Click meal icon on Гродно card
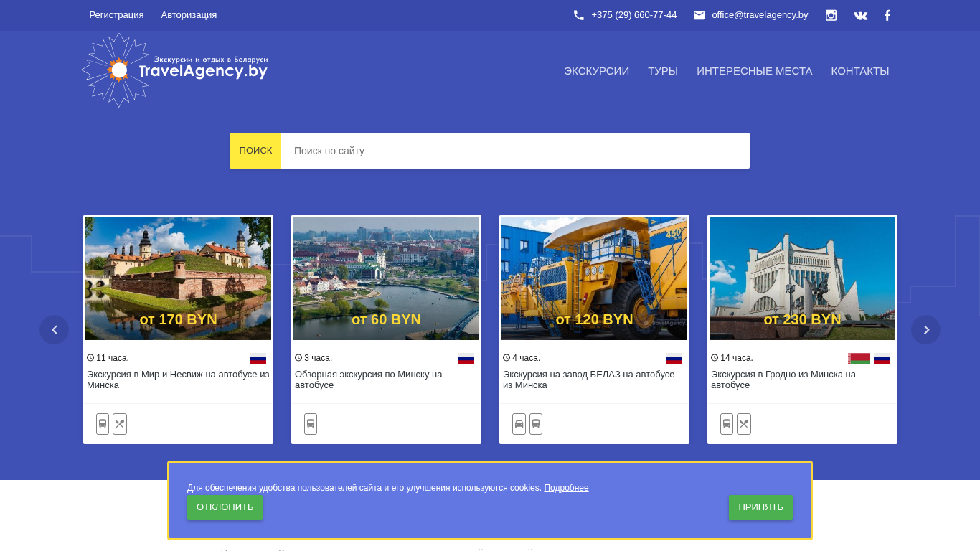This screenshot has height=551, width=980. pyautogui.click(x=744, y=424)
